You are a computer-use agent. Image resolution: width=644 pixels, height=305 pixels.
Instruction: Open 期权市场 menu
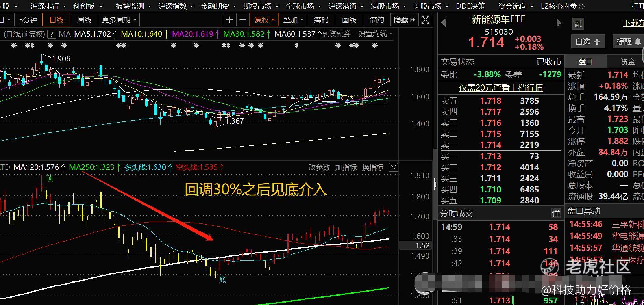261,6
